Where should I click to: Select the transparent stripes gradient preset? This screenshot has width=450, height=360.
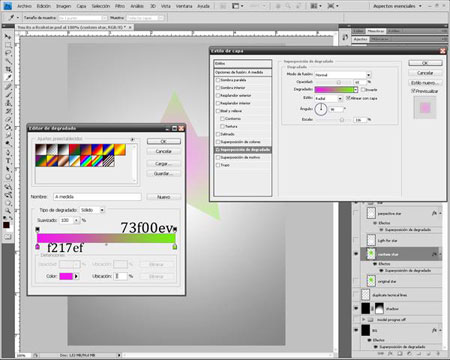[x=109, y=161]
